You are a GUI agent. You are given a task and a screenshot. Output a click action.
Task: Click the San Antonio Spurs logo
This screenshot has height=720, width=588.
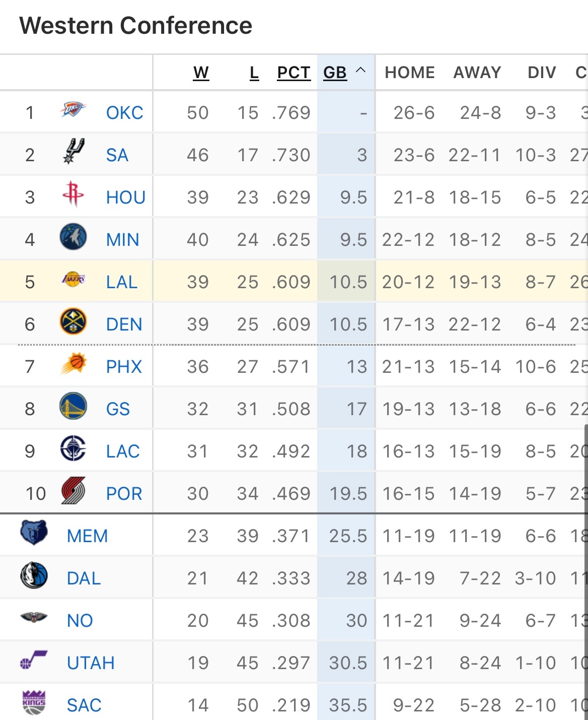click(x=73, y=152)
